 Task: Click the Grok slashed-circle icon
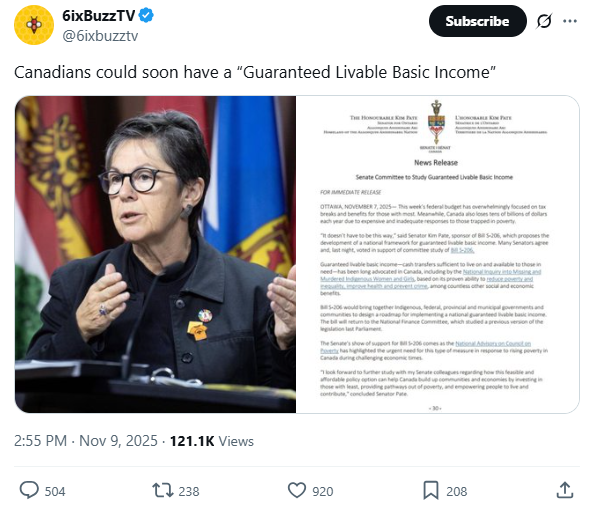[x=544, y=21]
